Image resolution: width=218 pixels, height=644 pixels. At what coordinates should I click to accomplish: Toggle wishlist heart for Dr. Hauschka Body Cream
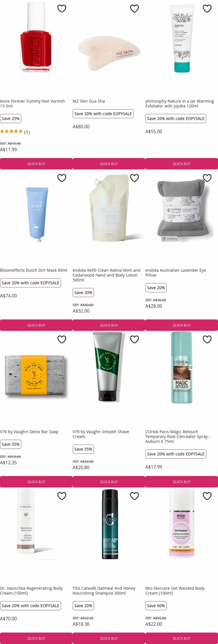[x=62, y=496]
